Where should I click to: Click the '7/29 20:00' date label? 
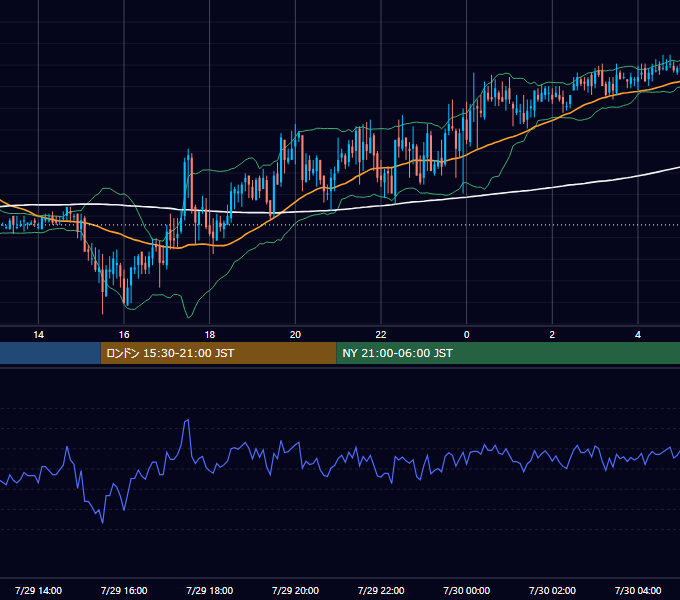click(x=295, y=590)
